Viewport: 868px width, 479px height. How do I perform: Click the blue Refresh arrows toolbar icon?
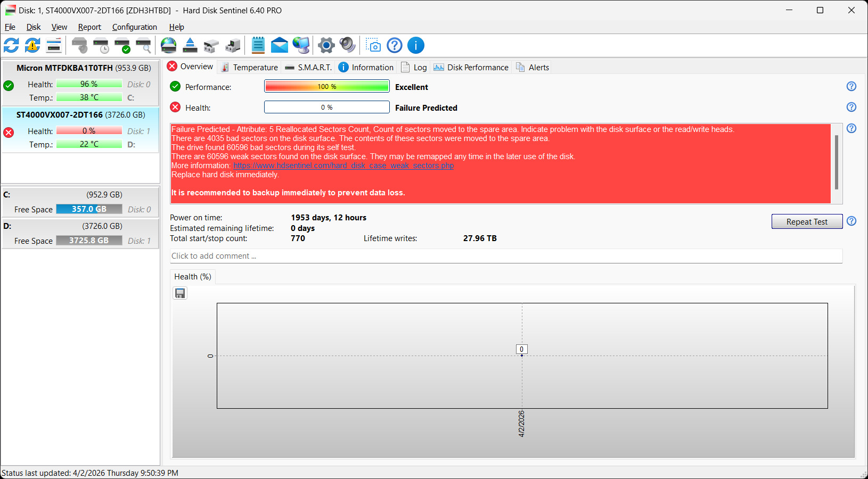pyautogui.click(x=11, y=45)
